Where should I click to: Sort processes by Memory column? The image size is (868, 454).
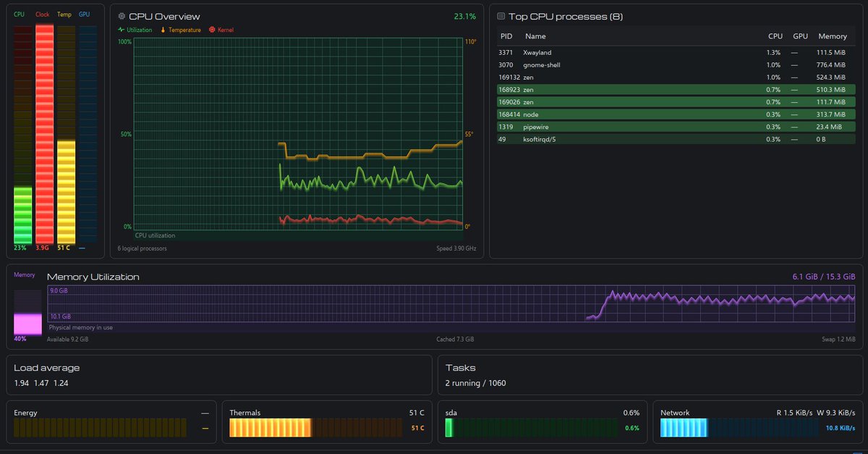(833, 36)
